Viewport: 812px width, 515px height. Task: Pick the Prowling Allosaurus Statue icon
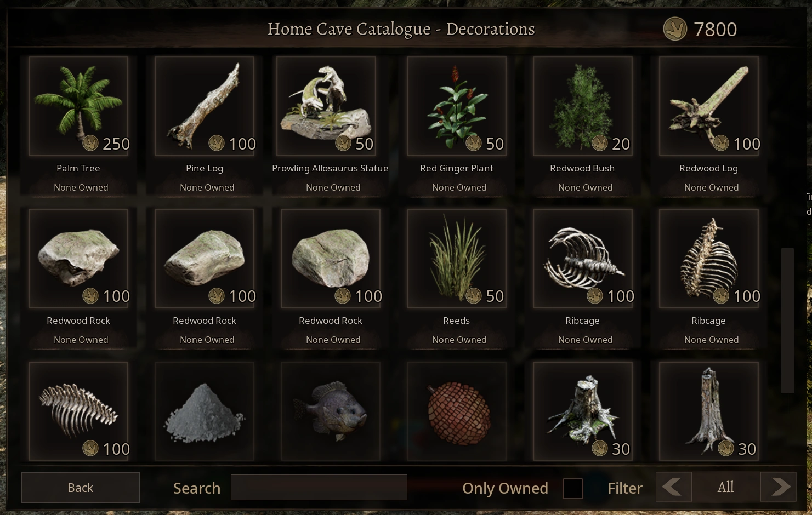click(x=327, y=106)
